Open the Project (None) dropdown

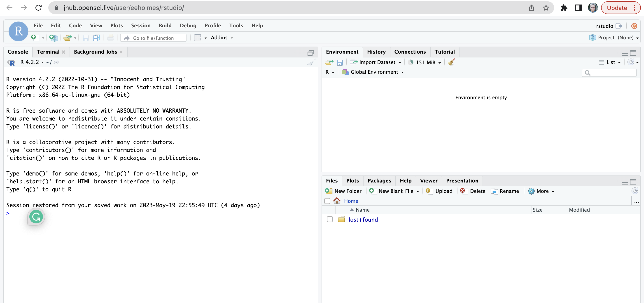614,38
